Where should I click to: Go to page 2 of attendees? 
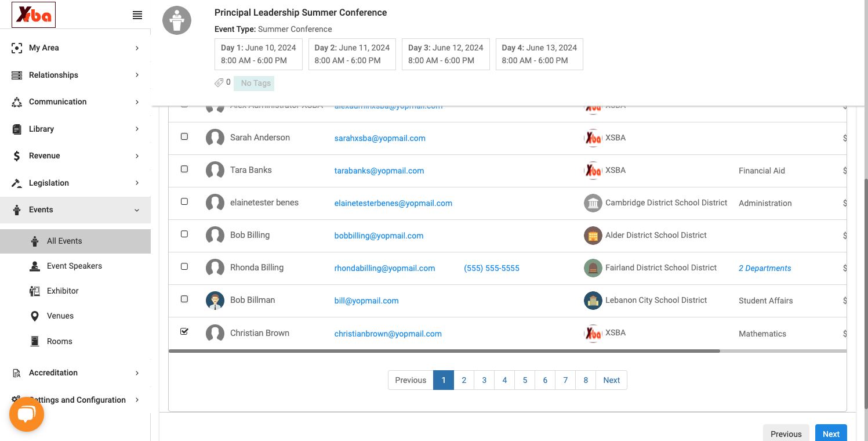click(464, 381)
